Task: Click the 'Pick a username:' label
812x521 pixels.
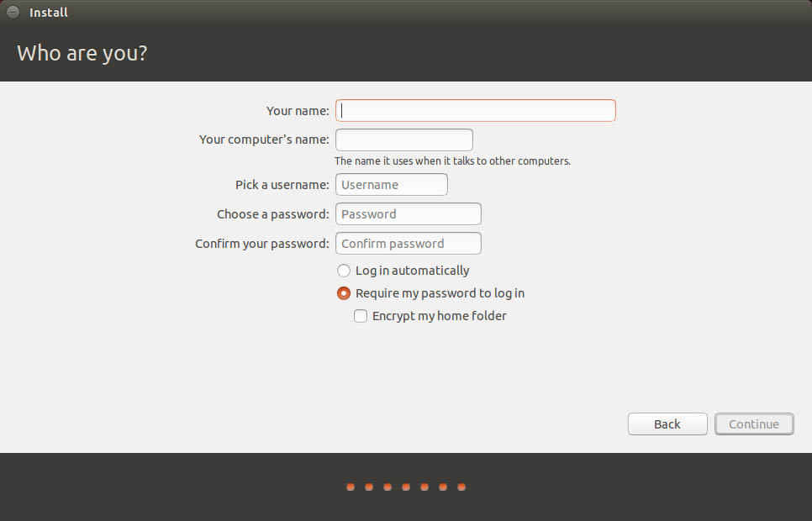Action: 282,185
